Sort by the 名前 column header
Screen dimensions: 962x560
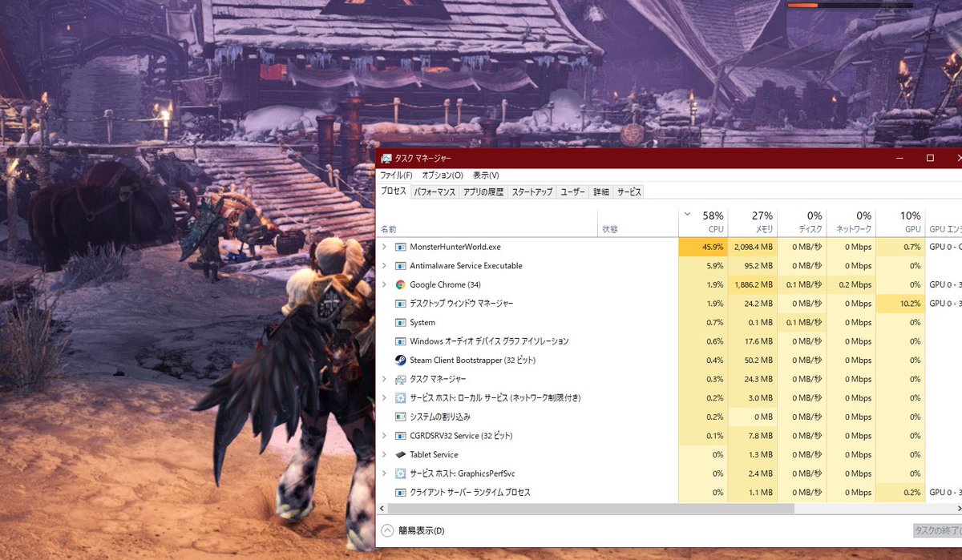pyautogui.click(x=487, y=222)
